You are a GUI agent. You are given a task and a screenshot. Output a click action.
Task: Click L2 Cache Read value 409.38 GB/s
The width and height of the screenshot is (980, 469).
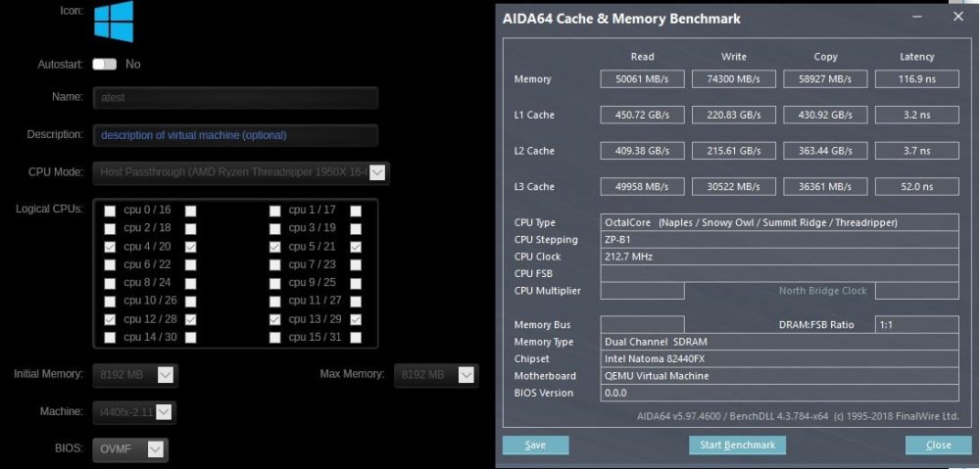click(x=643, y=151)
